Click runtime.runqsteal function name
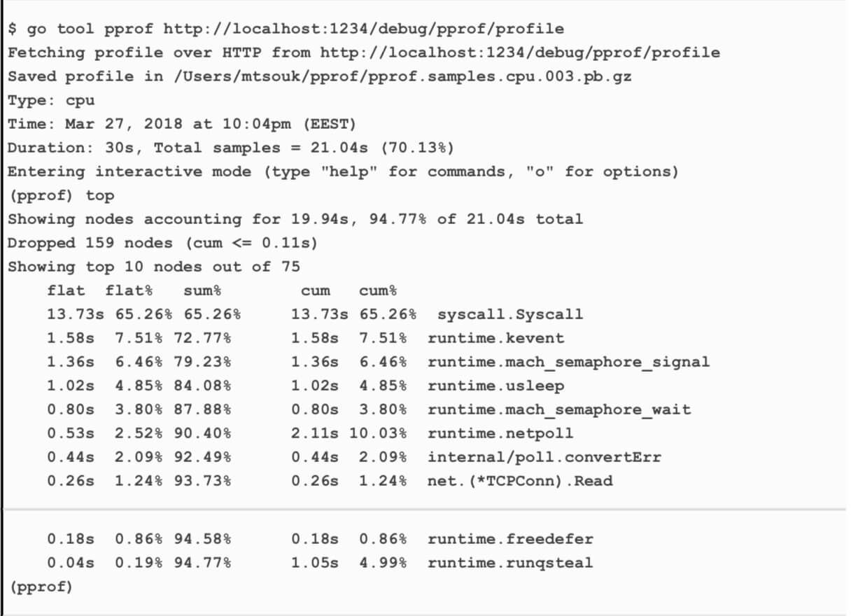 (x=510, y=563)
